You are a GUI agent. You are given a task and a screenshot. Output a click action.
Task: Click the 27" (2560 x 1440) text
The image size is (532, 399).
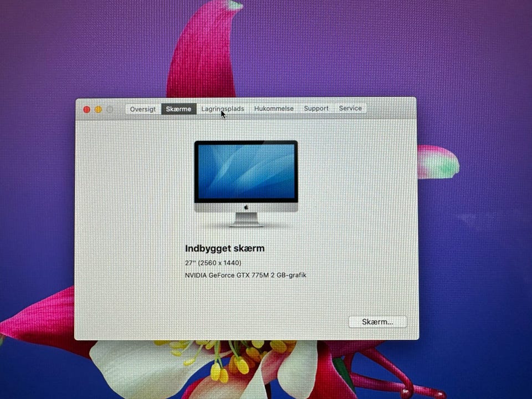click(213, 263)
